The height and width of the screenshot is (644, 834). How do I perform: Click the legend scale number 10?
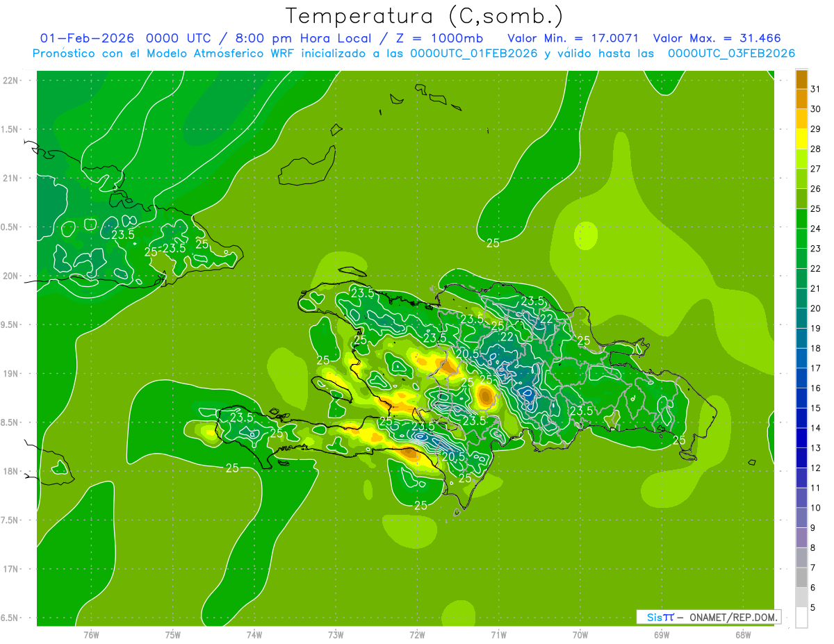pyautogui.click(x=815, y=508)
